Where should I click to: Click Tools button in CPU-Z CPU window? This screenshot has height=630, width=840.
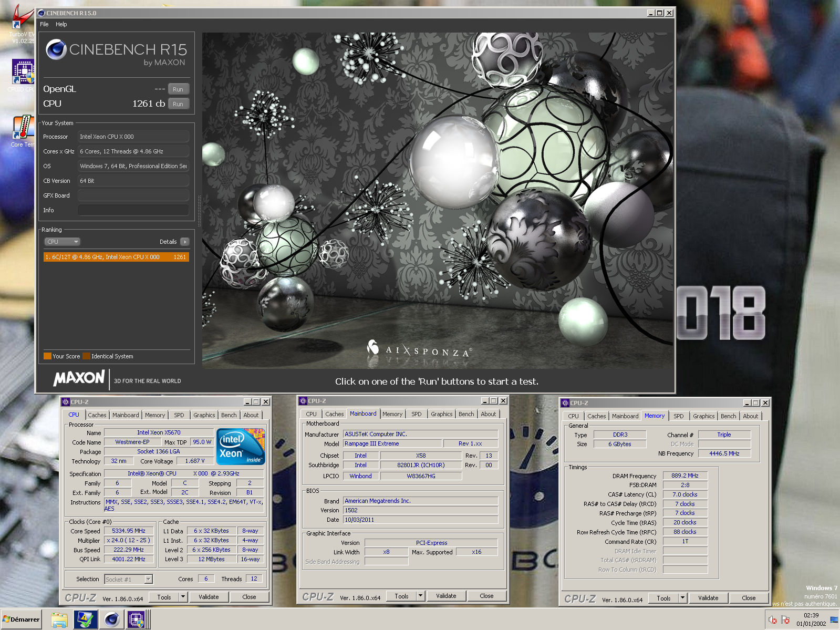pyautogui.click(x=164, y=597)
